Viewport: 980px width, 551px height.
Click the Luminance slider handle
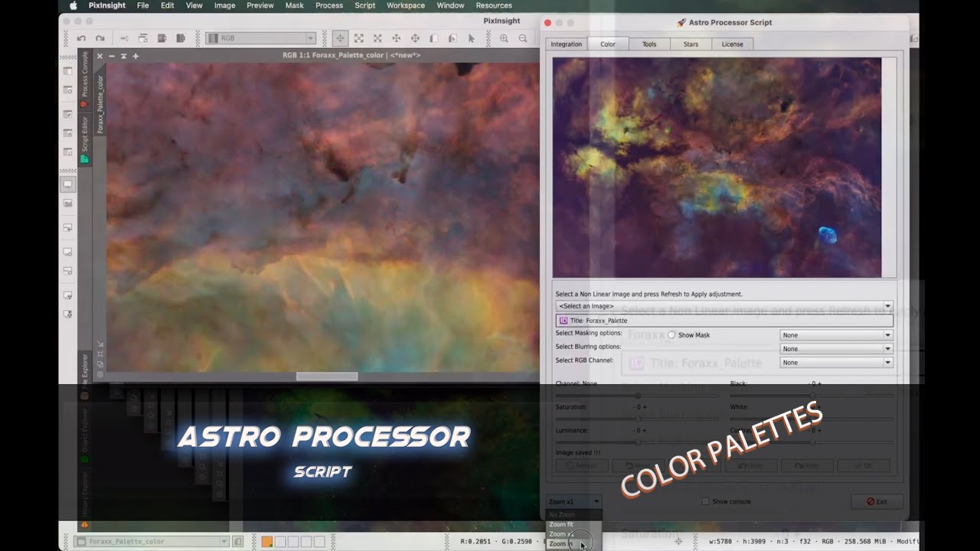click(638, 442)
